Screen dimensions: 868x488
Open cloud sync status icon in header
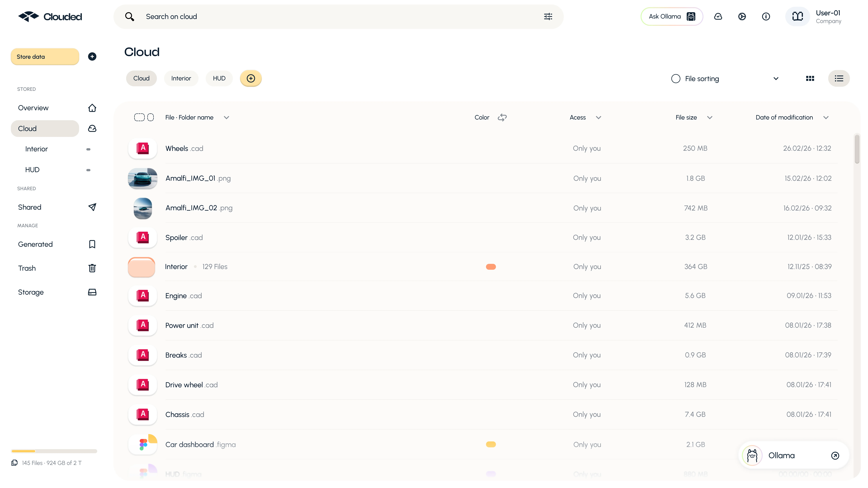(x=718, y=16)
